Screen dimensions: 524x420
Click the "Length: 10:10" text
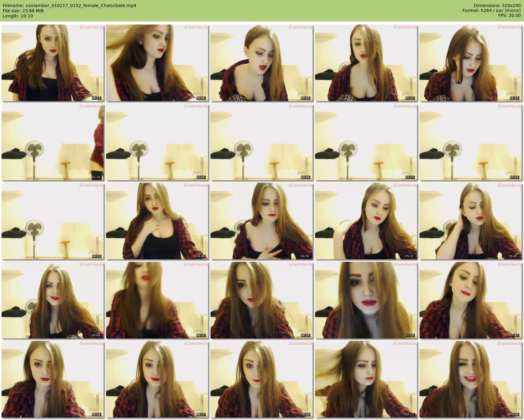point(18,16)
